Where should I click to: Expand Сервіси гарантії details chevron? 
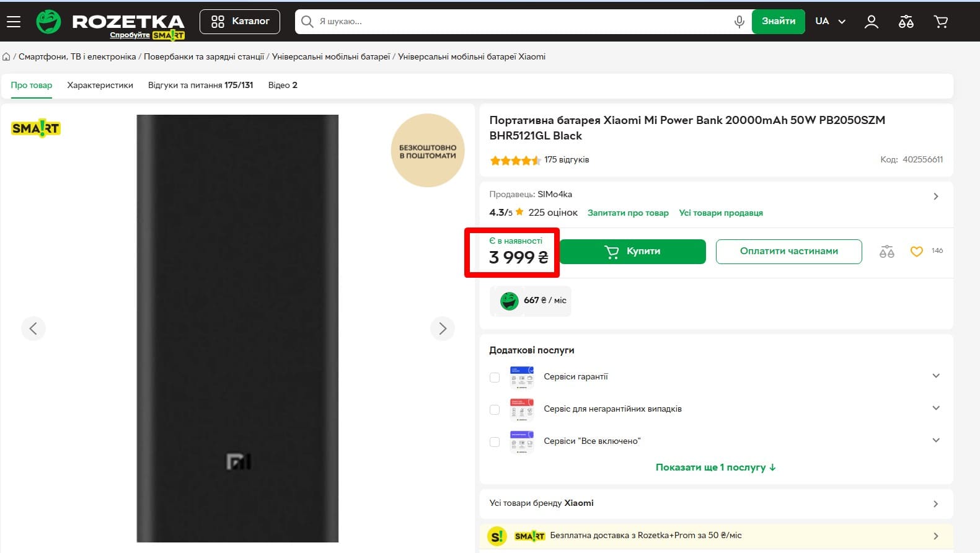coord(935,376)
